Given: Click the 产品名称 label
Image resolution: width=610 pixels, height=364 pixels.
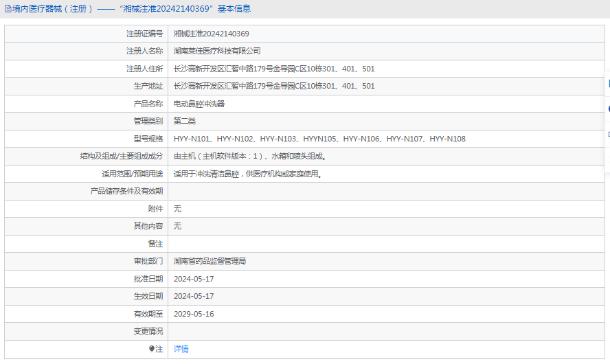Looking at the screenshot, I should (x=148, y=104).
